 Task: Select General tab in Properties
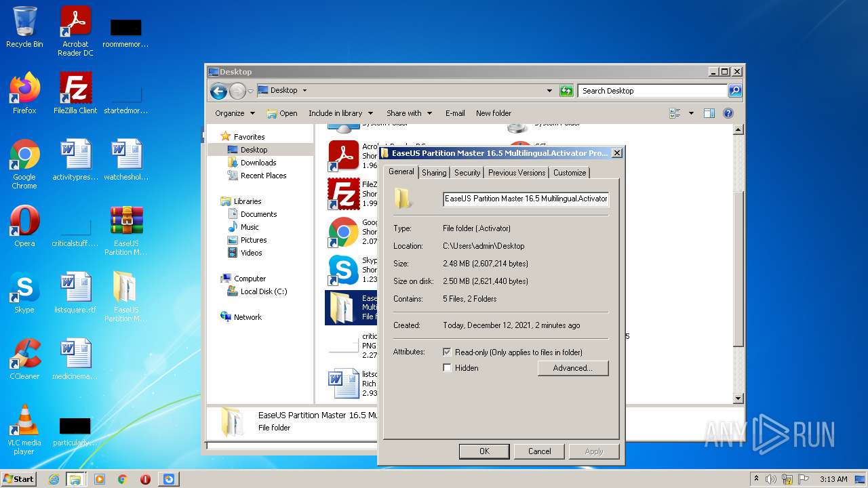[401, 171]
